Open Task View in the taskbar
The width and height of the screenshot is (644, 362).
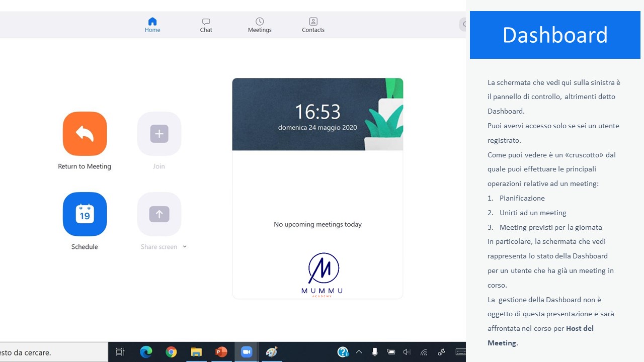120,352
